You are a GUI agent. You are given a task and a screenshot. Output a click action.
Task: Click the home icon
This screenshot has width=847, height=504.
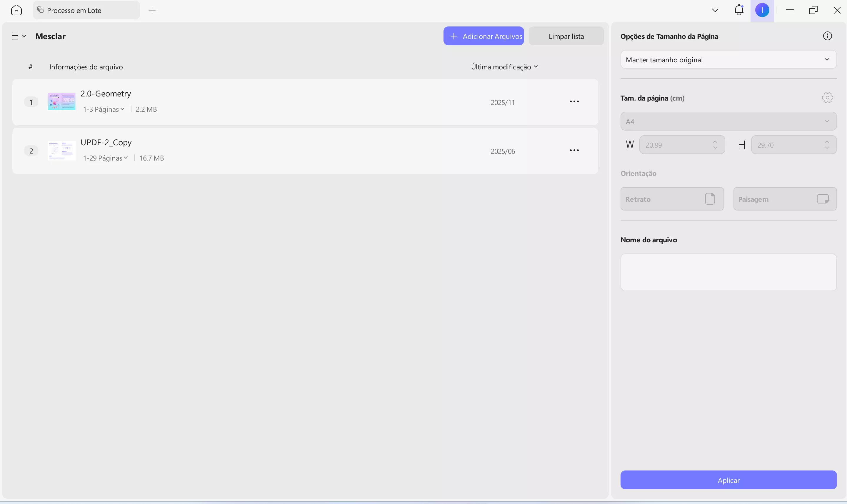16,10
